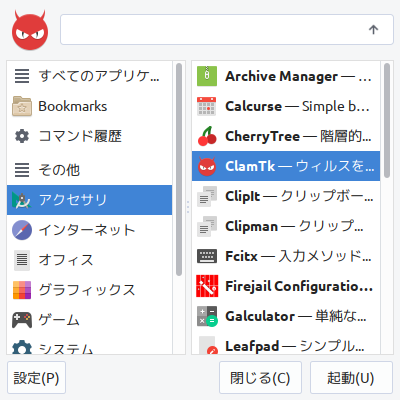Click the Firejail Configuration red icon

207,286
